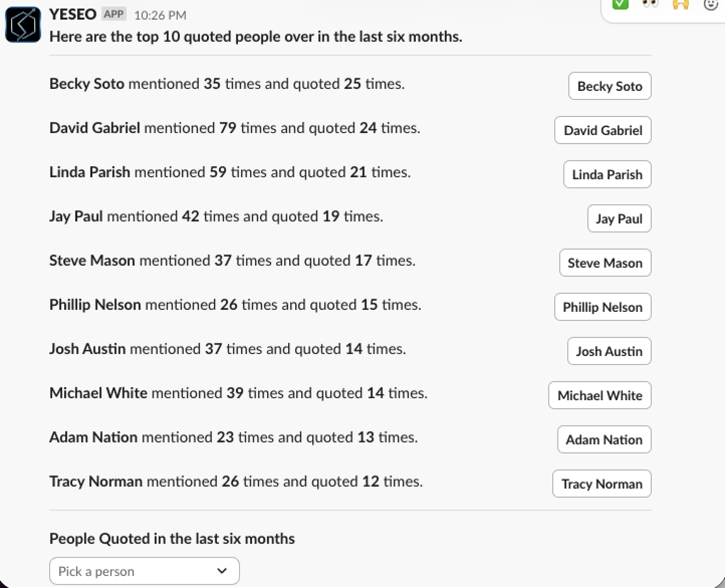The image size is (725, 588).
Task: Select the Josh Austin button
Action: [609, 351]
